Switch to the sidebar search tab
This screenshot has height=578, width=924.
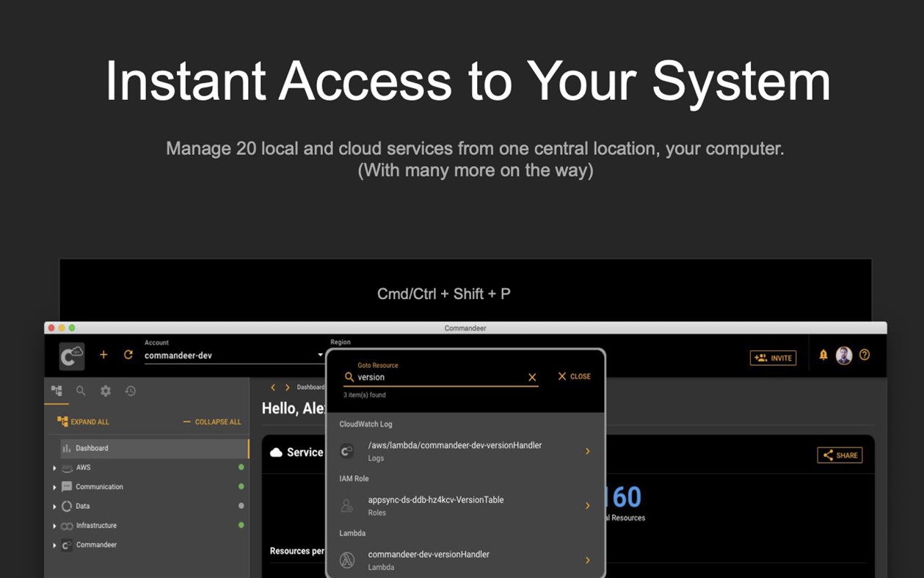click(x=81, y=391)
